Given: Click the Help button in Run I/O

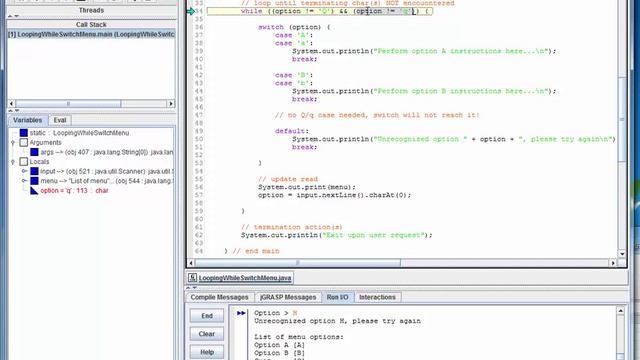Looking at the screenshot, I should [207, 352].
